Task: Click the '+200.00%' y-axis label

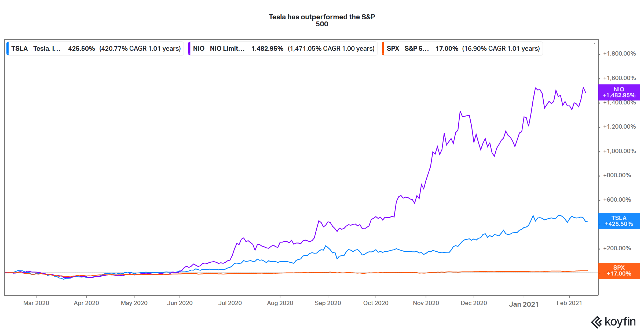Action: click(617, 248)
